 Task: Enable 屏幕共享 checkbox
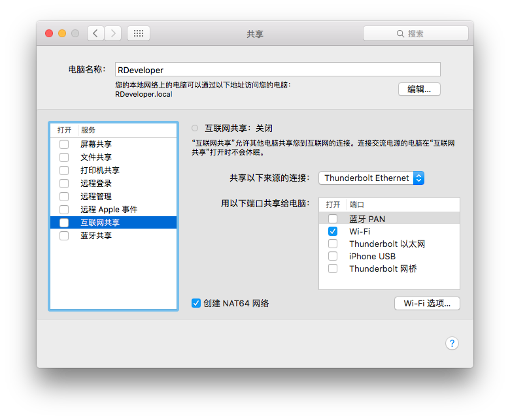click(x=64, y=144)
